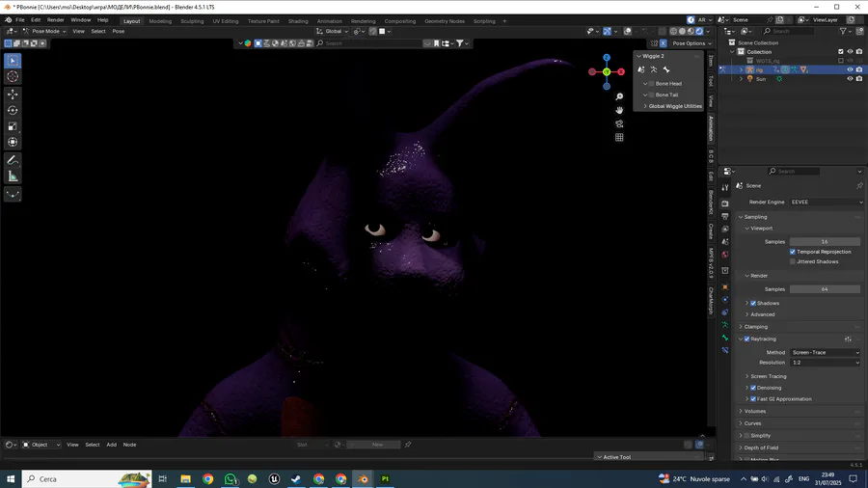This screenshot has height=488, width=868.
Task: Activate the Transform tool
Action: coord(13,142)
